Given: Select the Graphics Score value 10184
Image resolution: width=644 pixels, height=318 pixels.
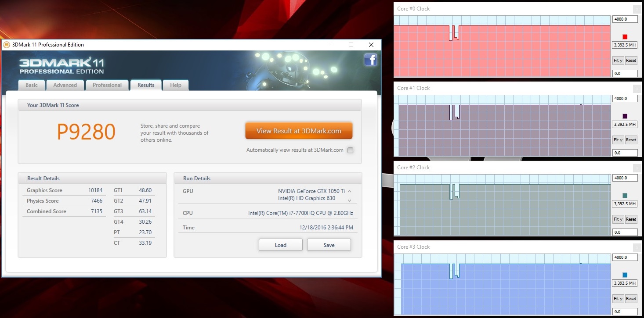Looking at the screenshot, I should coord(95,190).
